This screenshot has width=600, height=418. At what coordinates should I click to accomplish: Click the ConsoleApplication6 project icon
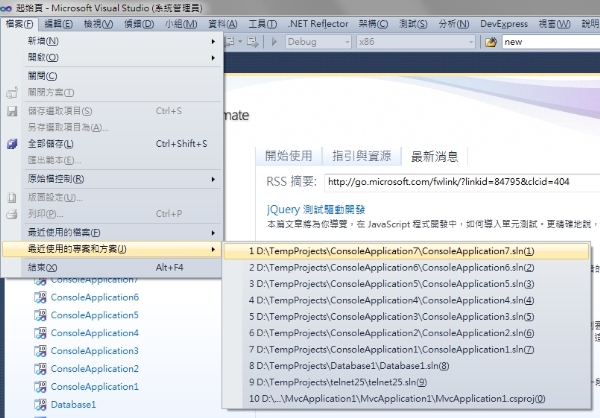point(41,298)
